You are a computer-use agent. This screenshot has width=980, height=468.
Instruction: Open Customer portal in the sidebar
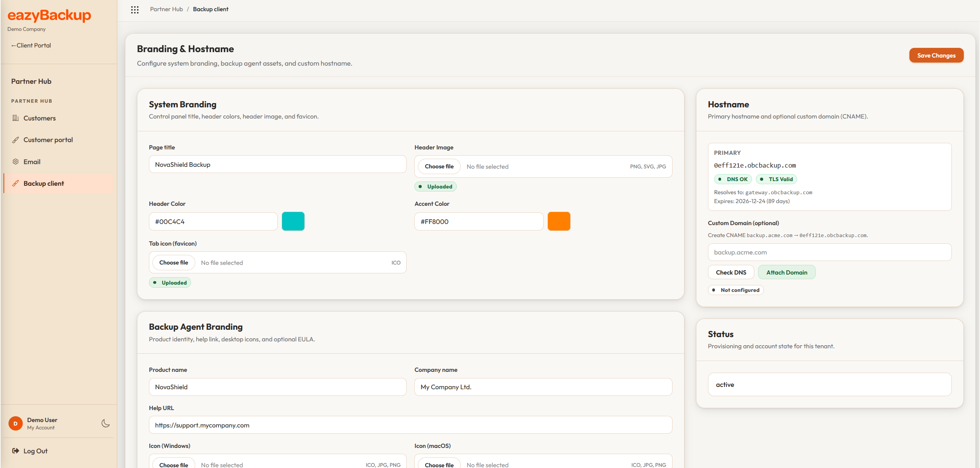[59, 140]
